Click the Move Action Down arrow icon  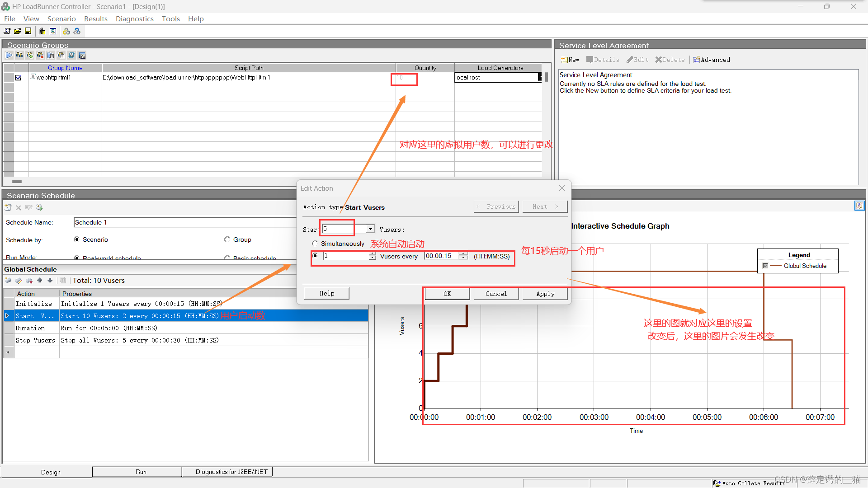pyautogui.click(x=50, y=281)
